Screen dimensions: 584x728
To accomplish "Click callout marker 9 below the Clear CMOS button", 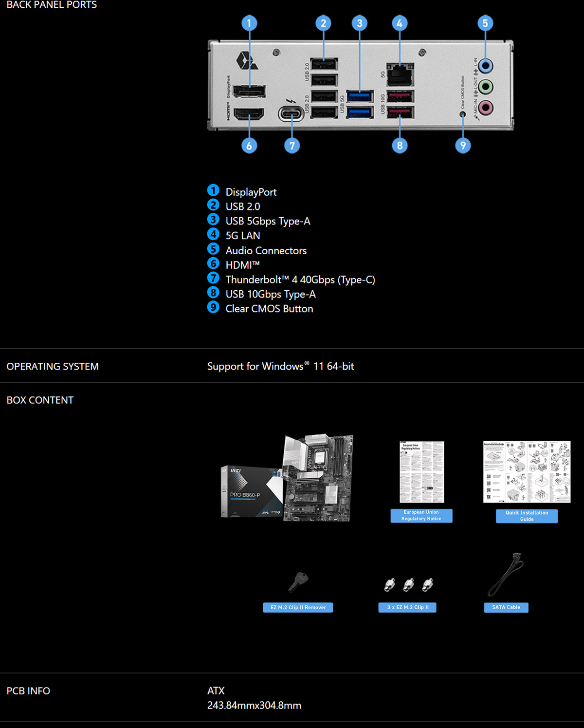I will (x=463, y=145).
